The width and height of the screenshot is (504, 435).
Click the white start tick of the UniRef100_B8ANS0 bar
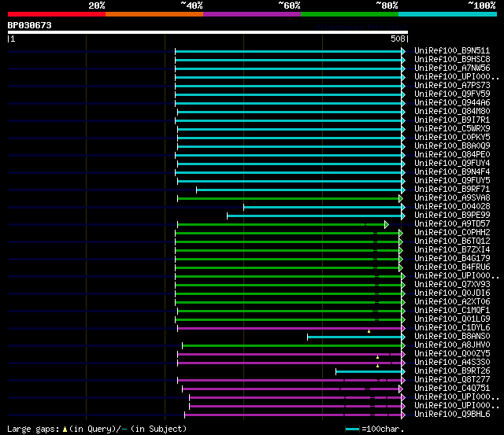308,337
